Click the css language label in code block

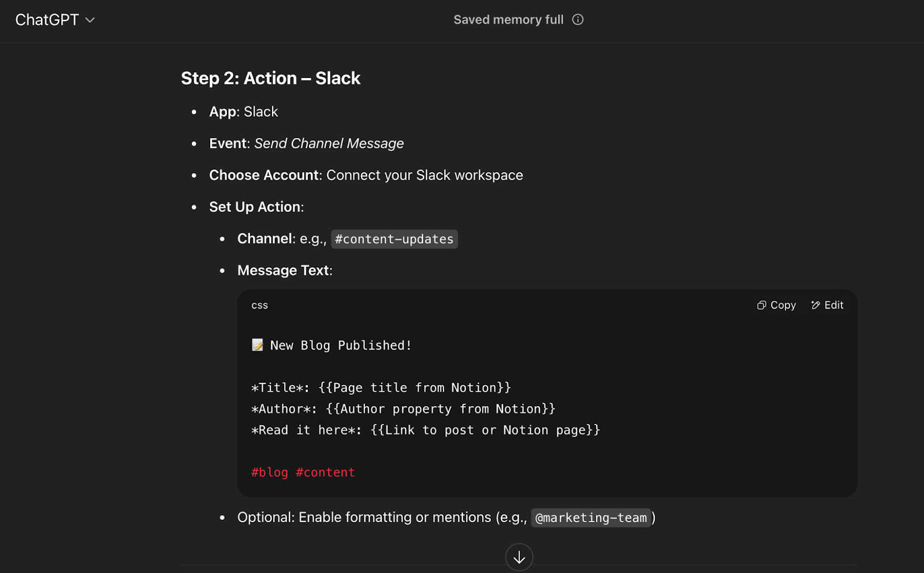click(x=259, y=305)
